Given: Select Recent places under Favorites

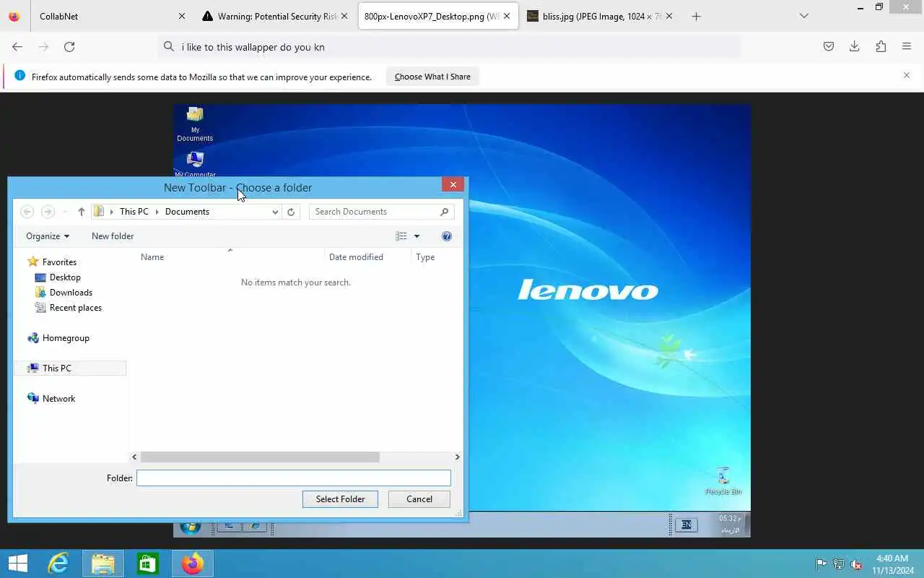Looking at the screenshot, I should coord(76,308).
